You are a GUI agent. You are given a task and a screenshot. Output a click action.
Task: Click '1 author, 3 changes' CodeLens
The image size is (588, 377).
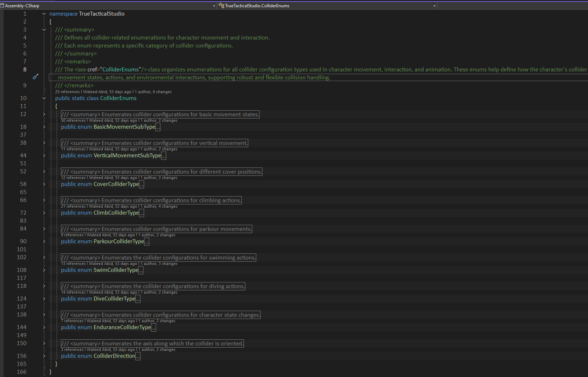pyautogui.click(x=159, y=264)
